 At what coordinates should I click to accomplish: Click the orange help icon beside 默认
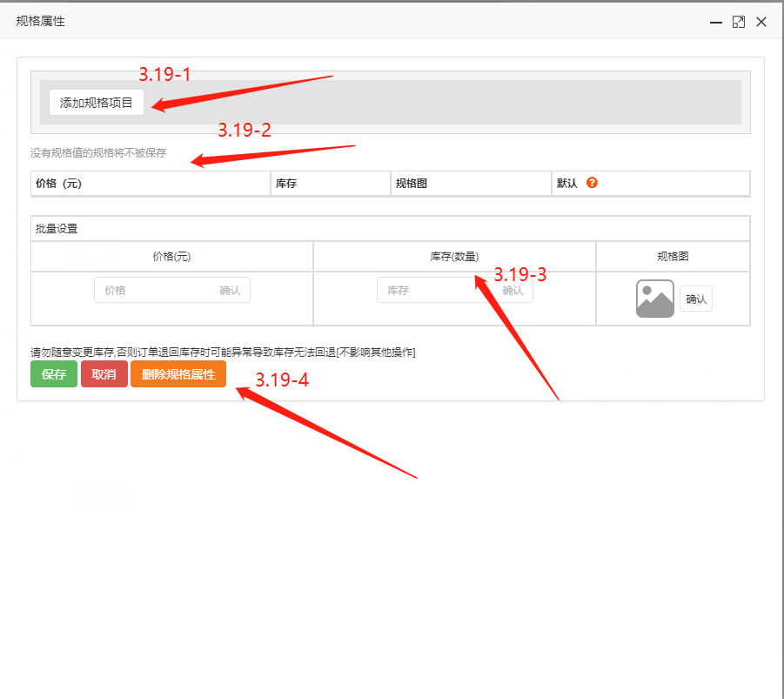[x=592, y=184]
